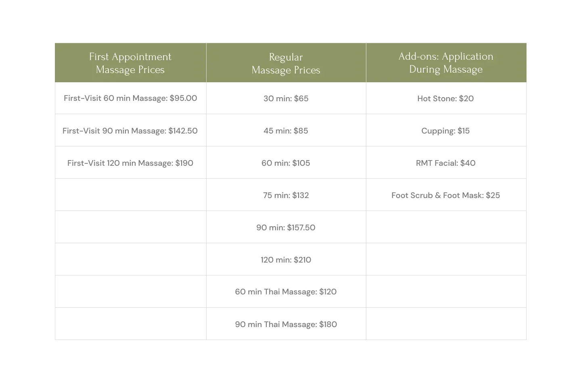Click First-Visit 120 min Massage: $190
This screenshot has width=581, height=392.
pyautogui.click(x=130, y=163)
